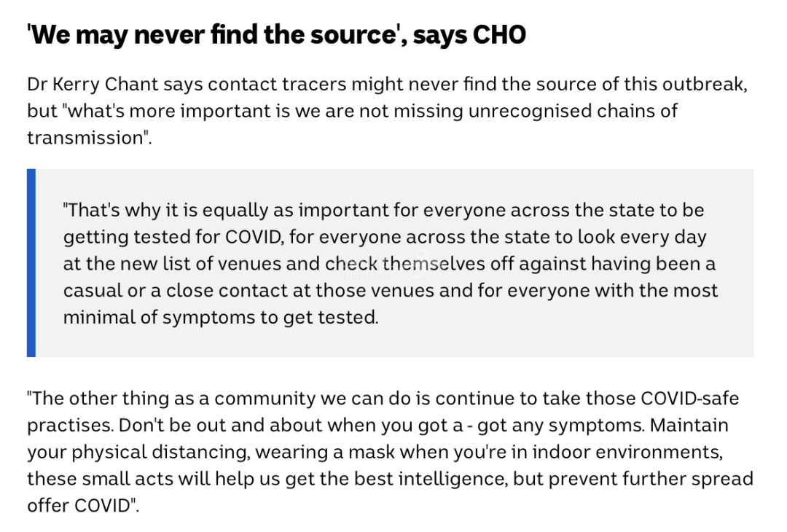Click the phrase "indoor environments"
This screenshot has width=787, height=532.
627,452
